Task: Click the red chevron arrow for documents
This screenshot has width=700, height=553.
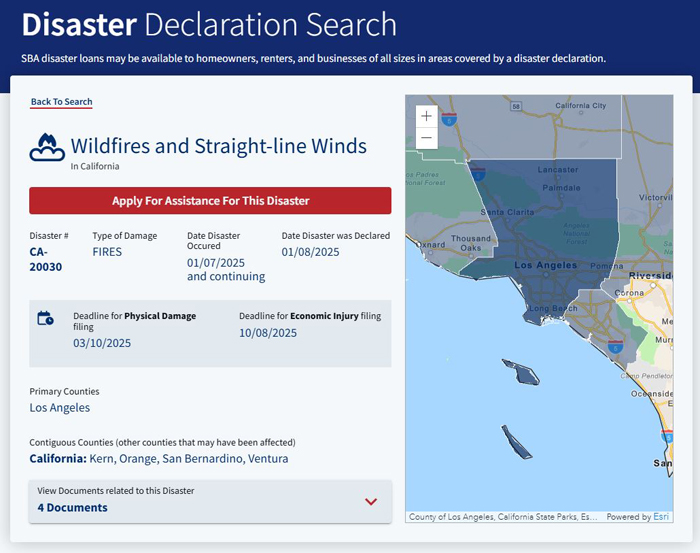Action: (371, 502)
